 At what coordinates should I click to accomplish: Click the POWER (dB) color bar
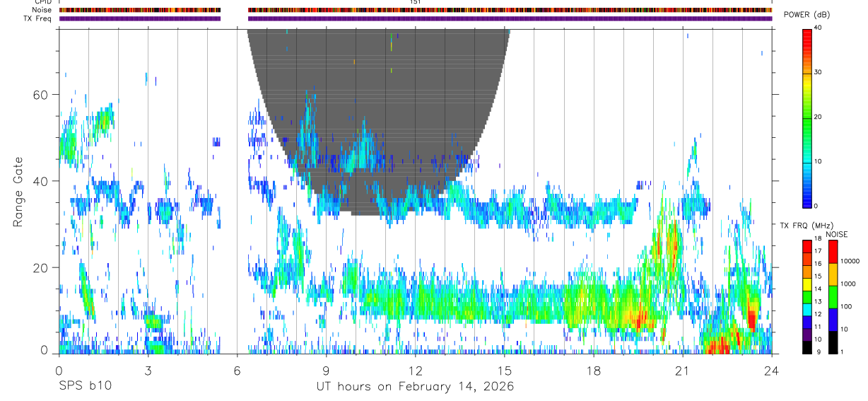[807, 117]
